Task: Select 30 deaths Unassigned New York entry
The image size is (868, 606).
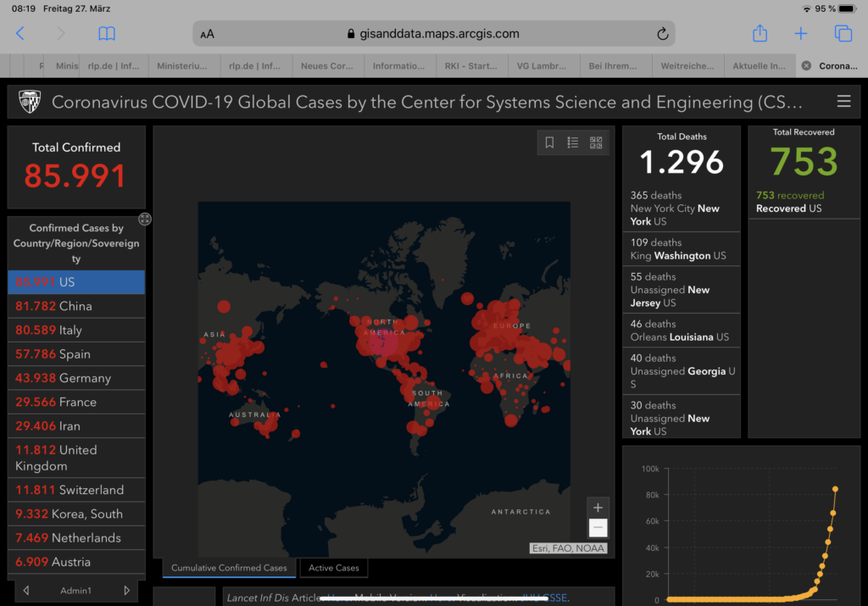Action: coord(682,417)
